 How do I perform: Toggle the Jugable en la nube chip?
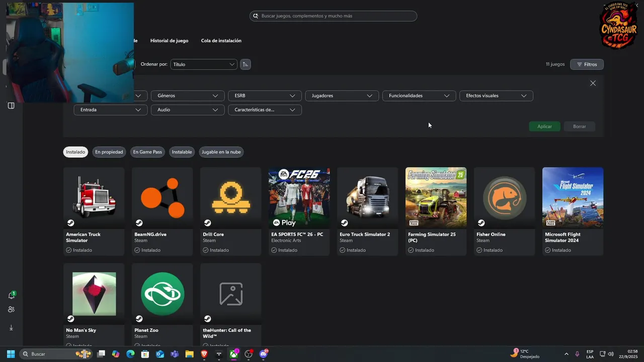click(x=221, y=152)
